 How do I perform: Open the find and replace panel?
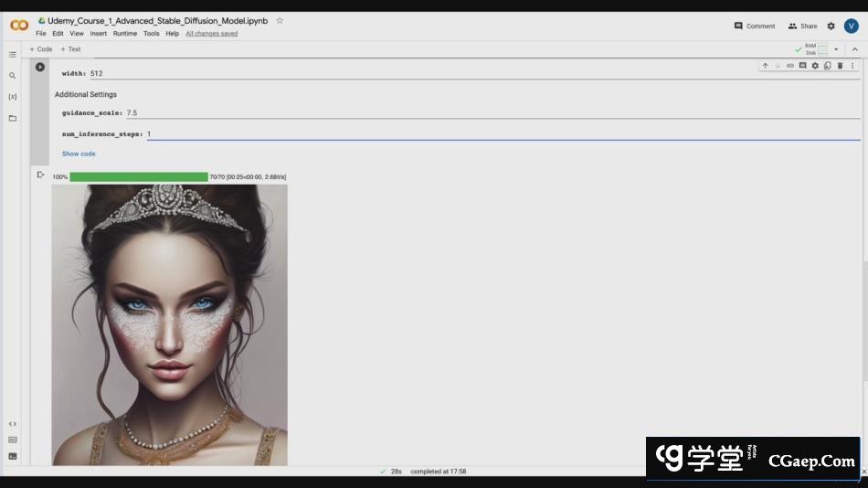click(x=13, y=76)
